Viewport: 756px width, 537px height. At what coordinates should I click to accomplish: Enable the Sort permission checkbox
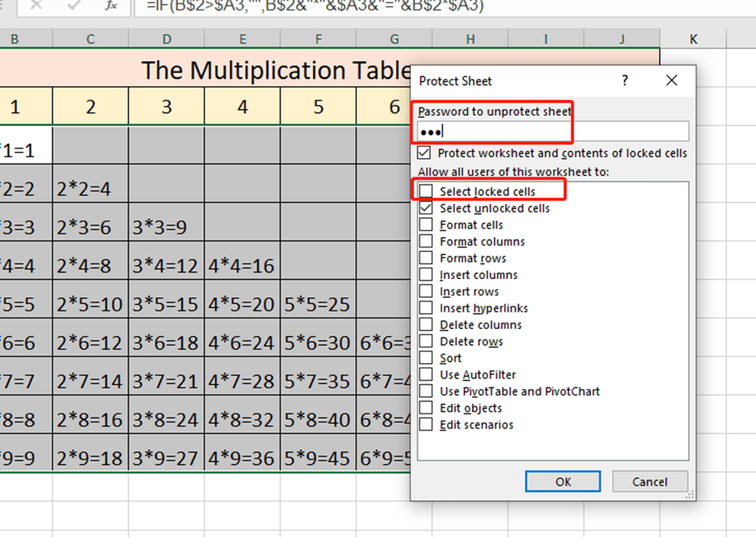[427, 358]
